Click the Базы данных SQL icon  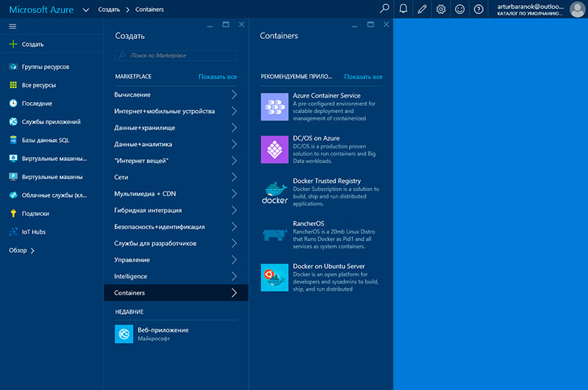tap(13, 140)
